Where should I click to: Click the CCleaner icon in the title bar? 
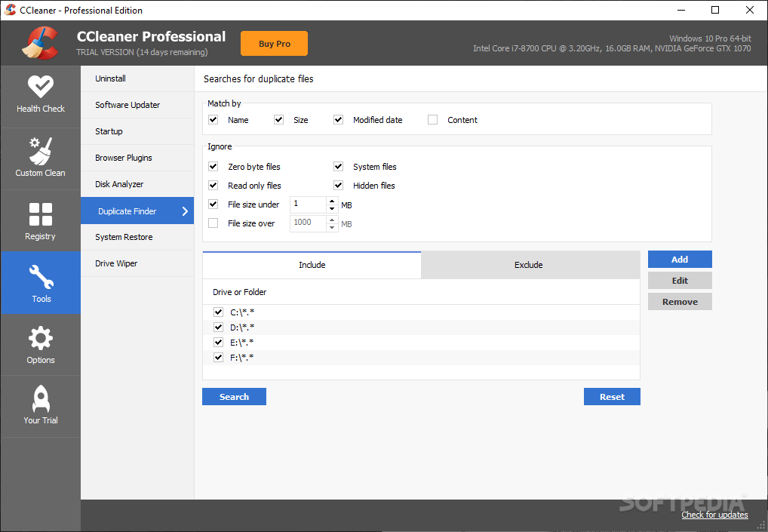(x=10, y=10)
